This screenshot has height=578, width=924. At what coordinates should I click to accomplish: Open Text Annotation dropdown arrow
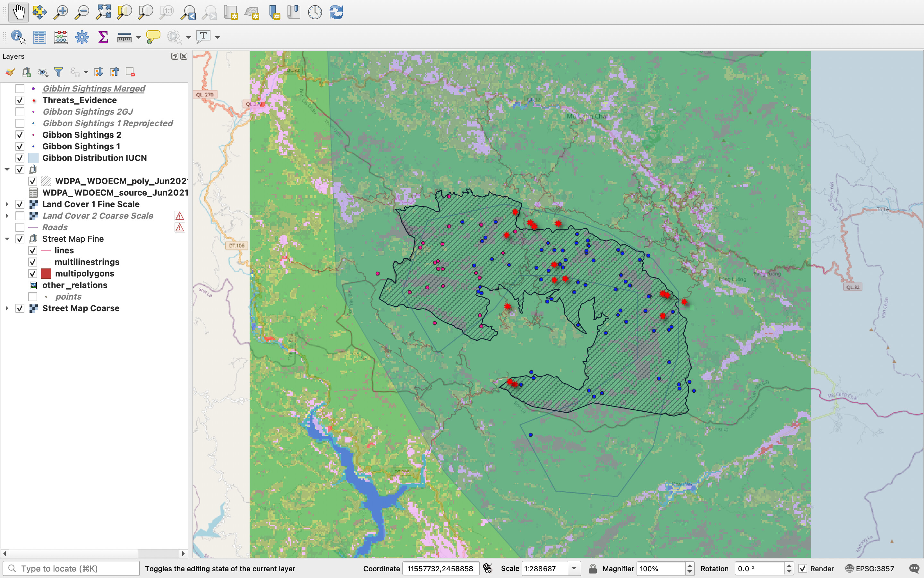click(x=218, y=38)
